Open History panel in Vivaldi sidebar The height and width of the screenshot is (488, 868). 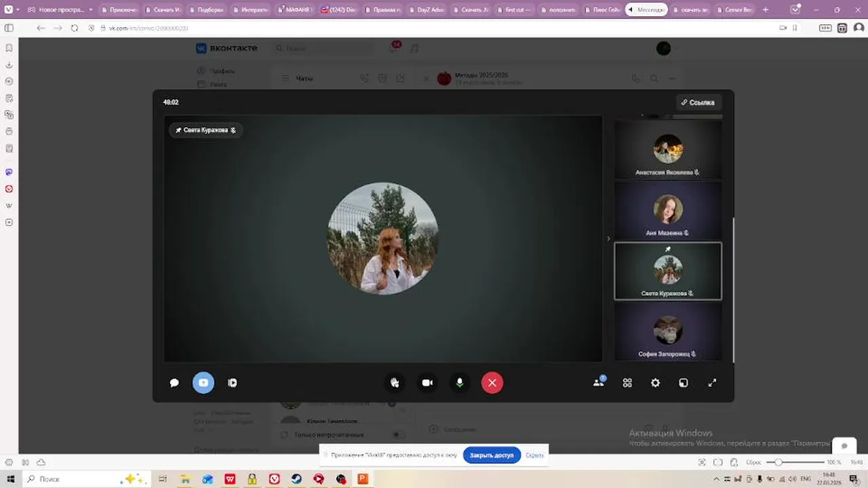(9, 81)
